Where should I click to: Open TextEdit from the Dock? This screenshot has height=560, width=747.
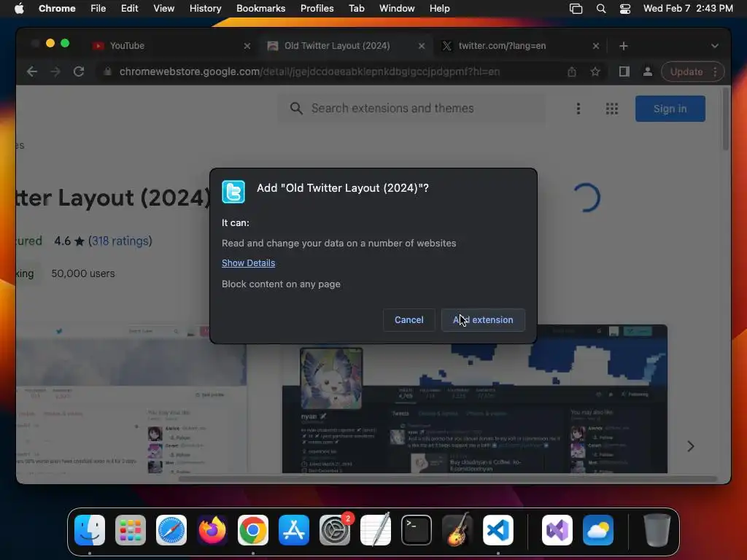pyautogui.click(x=376, y=530)
